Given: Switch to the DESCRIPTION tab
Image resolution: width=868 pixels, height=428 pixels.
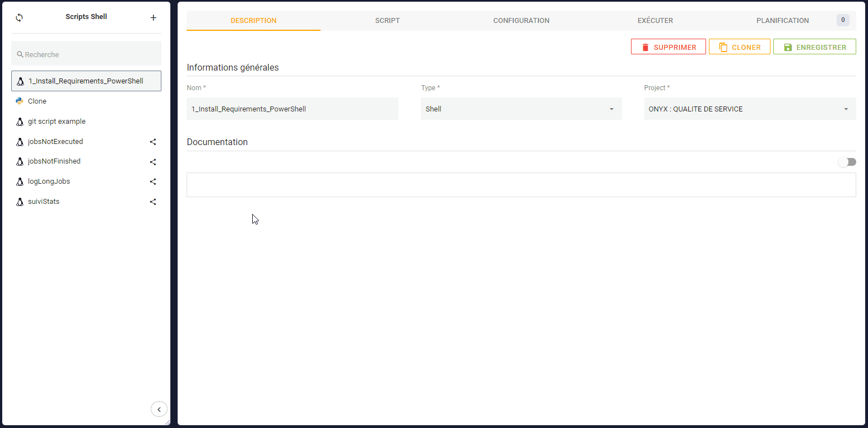Looking at the screenshot, I should [253, 21].
